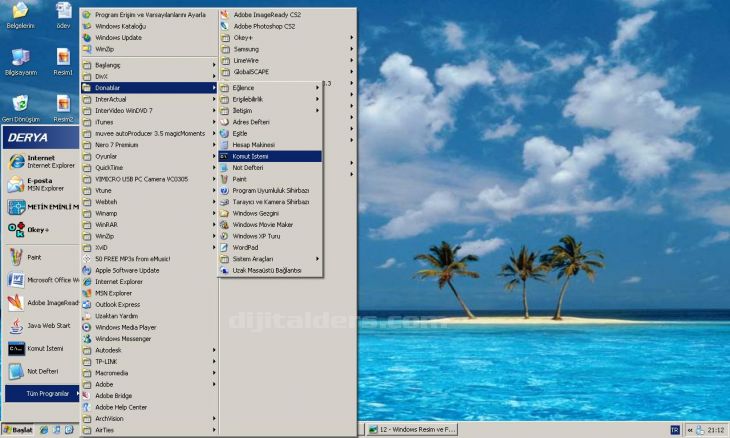Click the Uzaktan Yardım icon
This screenshot has height=438, width=730.
click(x=87, y=316)
